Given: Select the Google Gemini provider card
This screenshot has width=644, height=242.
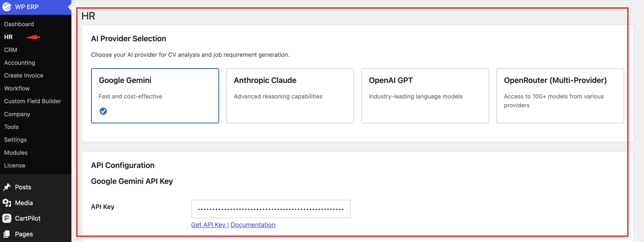Looking at the screenshot, I should (155, 96).
